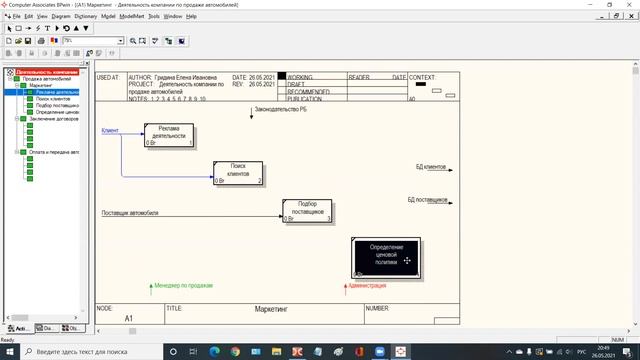Screen dimensions: 640x360
Task: Open the Diagram menu
Action: point(61,16)
